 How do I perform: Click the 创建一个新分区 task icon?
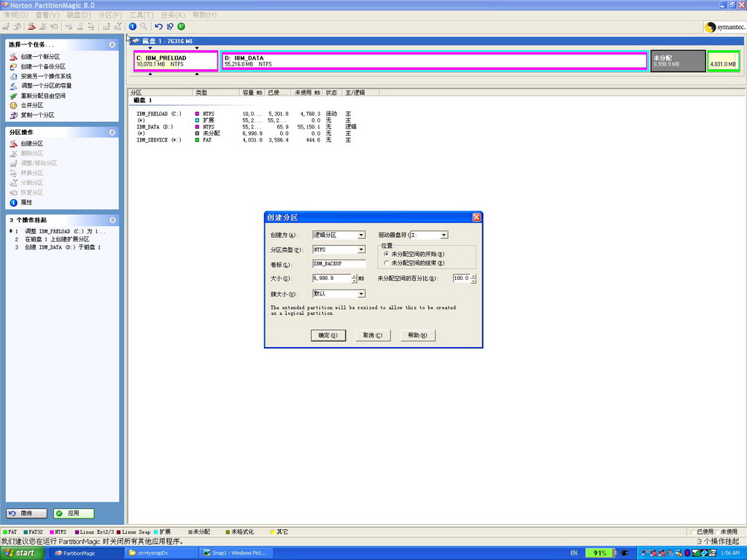tap(13, 57)
